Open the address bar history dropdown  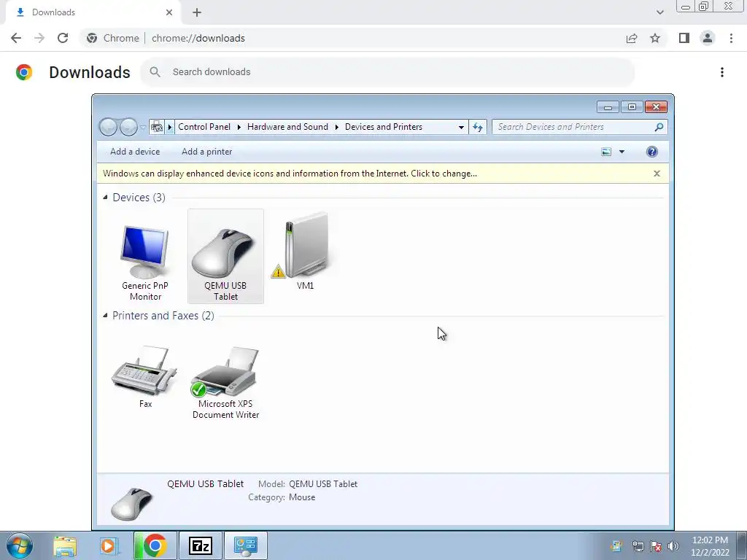point(461,127)
